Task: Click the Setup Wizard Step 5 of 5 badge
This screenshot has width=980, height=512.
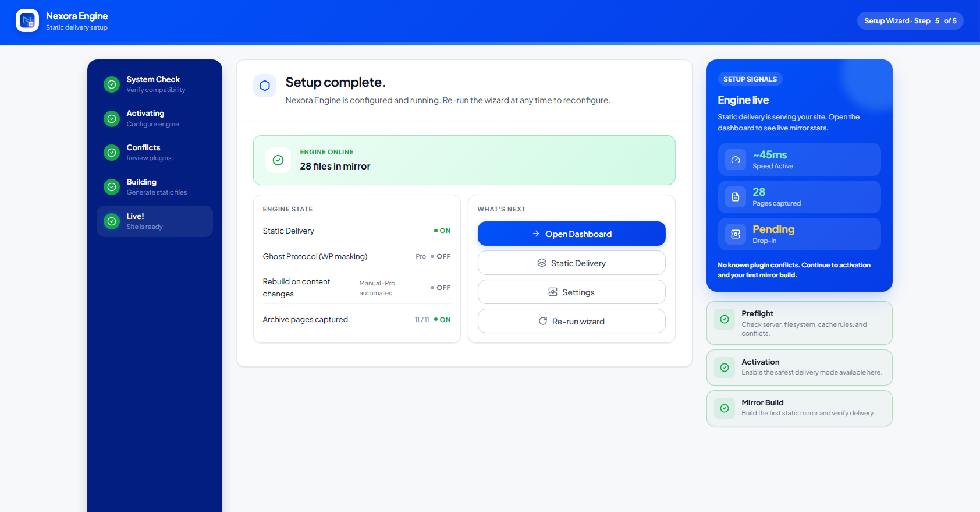Action: (910, 21)
